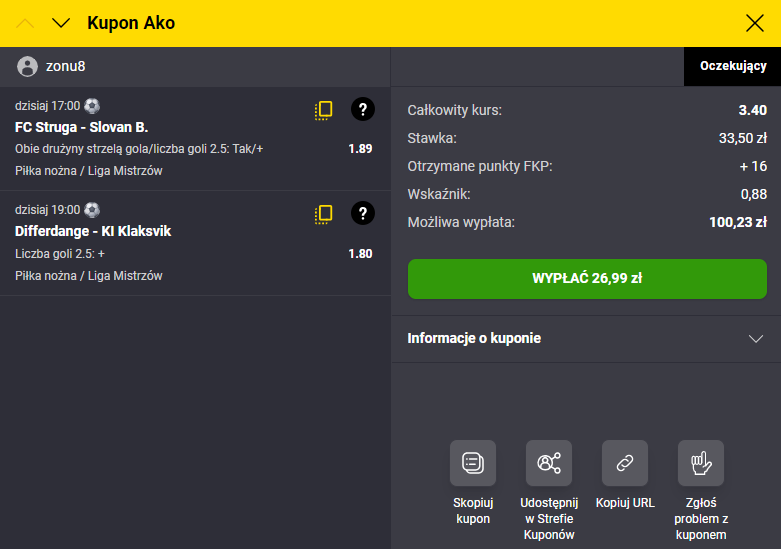Go to next coupon with down chevron
Screen dimensions: 781x549
(x=61, y=23)
